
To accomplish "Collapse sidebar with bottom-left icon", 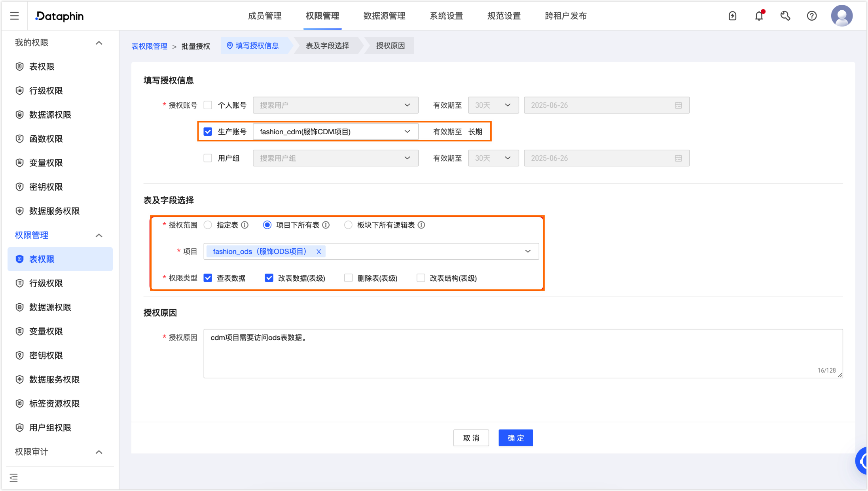I will (x=14, y=478).
